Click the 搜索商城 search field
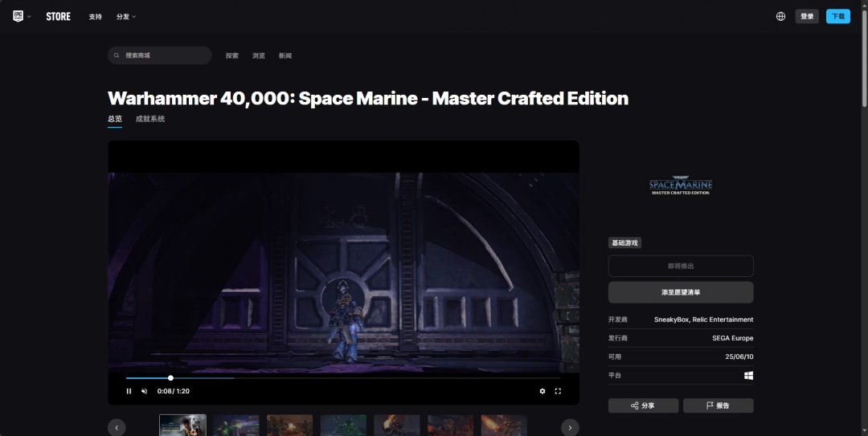This screenshot has height=436, width=868. [x=160, y=55]
